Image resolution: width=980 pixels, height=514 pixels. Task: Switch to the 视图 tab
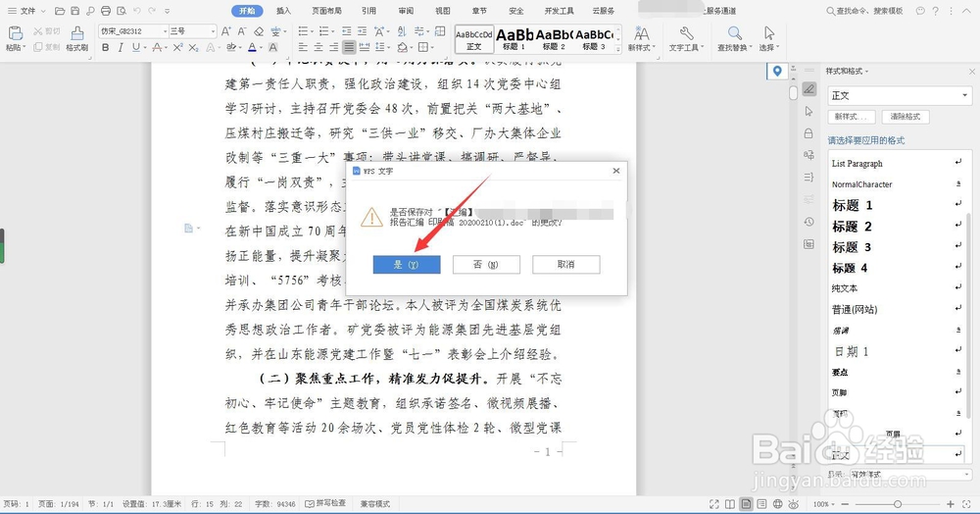coord(443,11)
